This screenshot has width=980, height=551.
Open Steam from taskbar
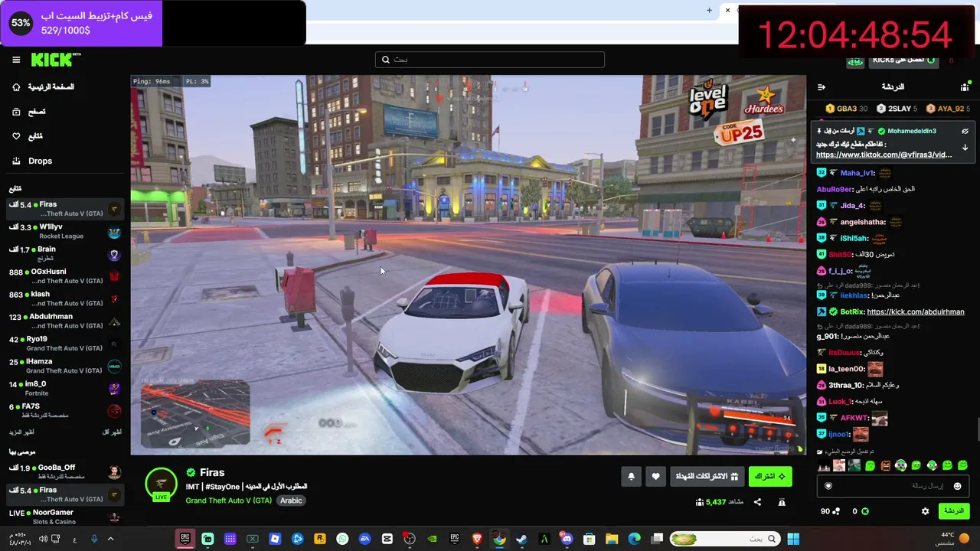coord(521,539)
